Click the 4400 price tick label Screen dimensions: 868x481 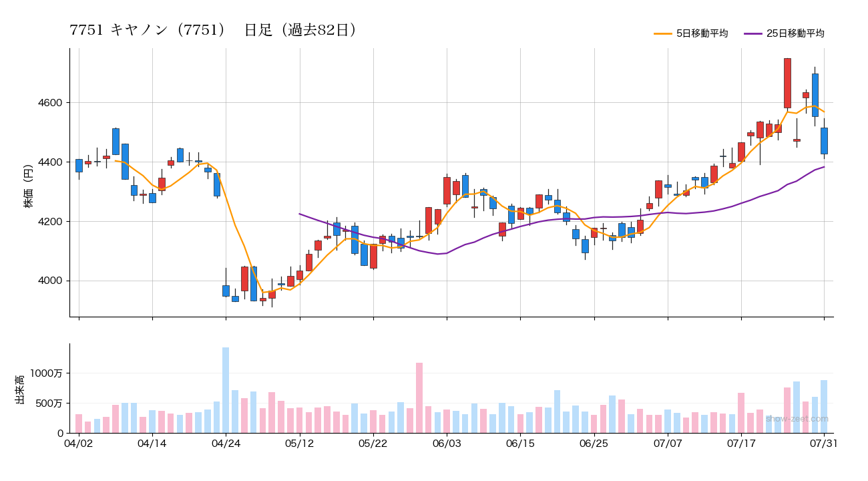[x=49, y=162]
